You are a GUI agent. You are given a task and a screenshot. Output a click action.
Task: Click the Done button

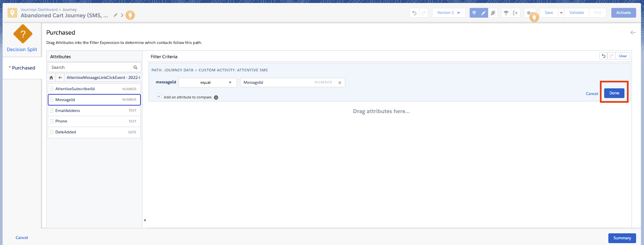[x=614, y=93]
